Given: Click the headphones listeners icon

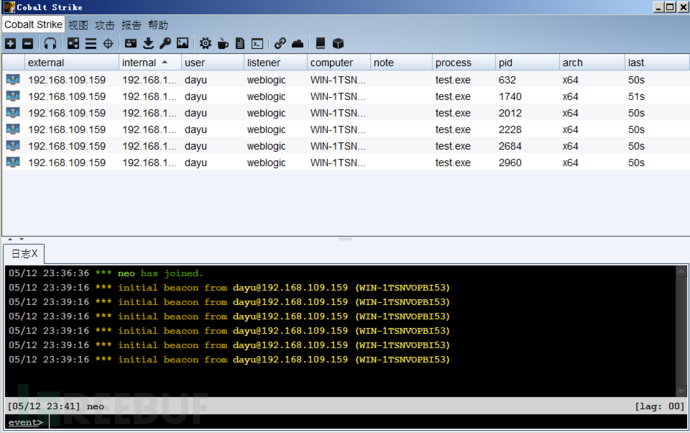Looking at the screenshot, I should (50, 44).
